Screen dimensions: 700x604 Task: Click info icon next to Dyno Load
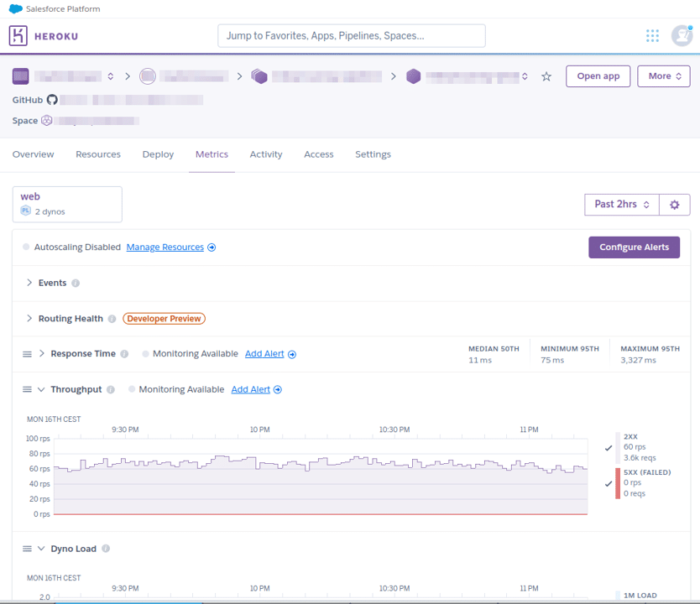pyautogui.click(x=106, y=549)
